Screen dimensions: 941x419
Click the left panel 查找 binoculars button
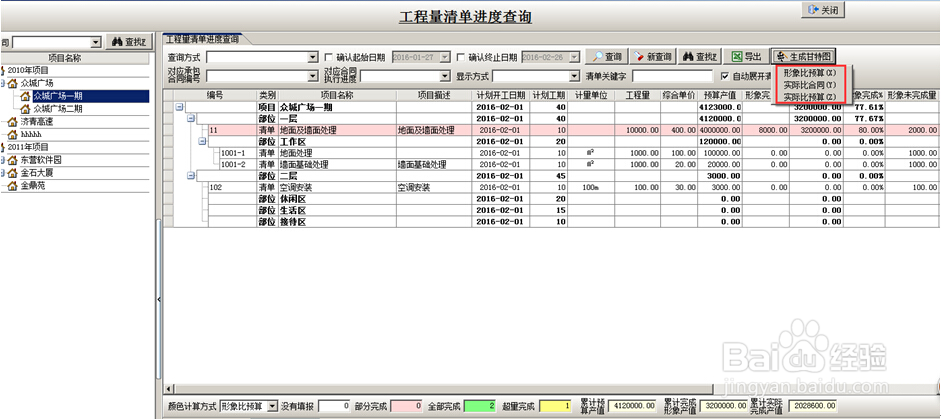[129, 42]
